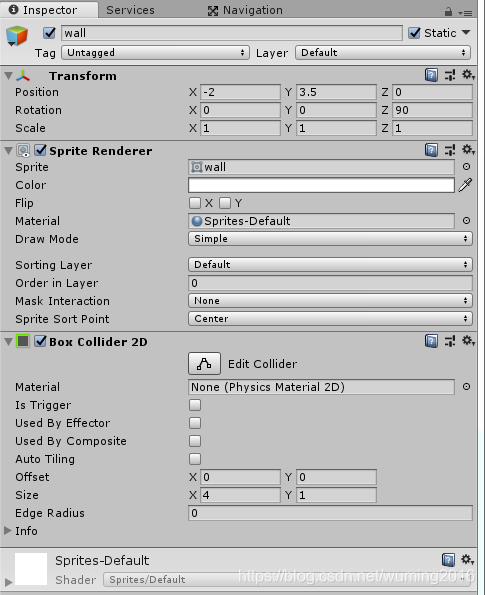Enable Flip Y checkbox
485x595 pixels.
[x=225, y=203]
